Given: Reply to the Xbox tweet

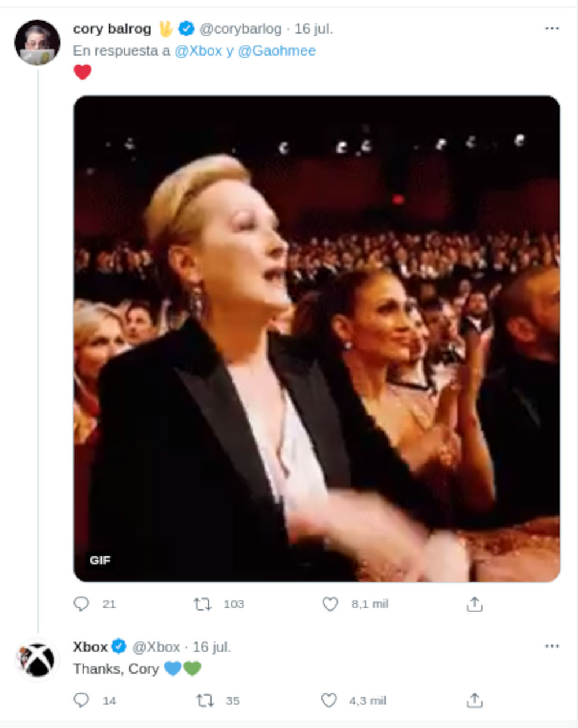Looking at the screenshot, I should click(x=81, y=701).
